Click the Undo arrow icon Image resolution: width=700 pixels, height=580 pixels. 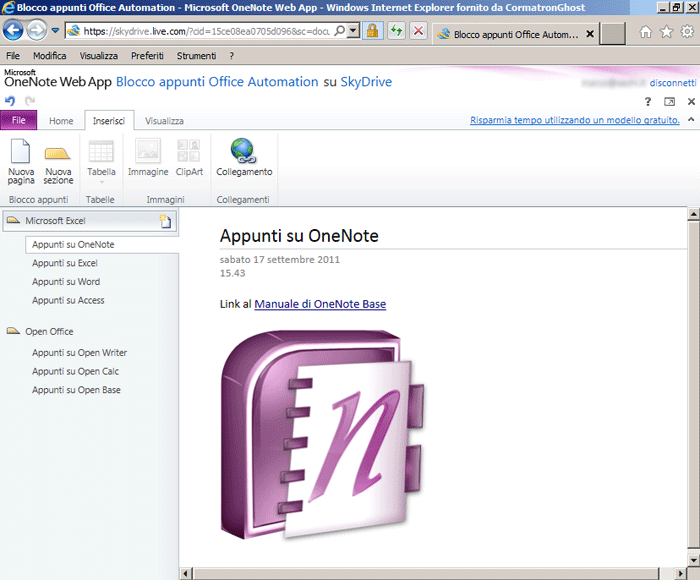(x=10, y=100)
